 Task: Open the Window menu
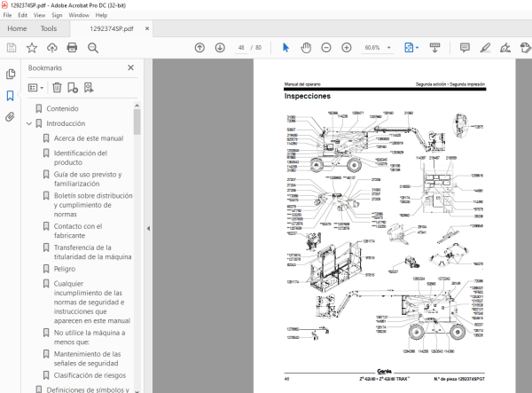pos(79,15)
